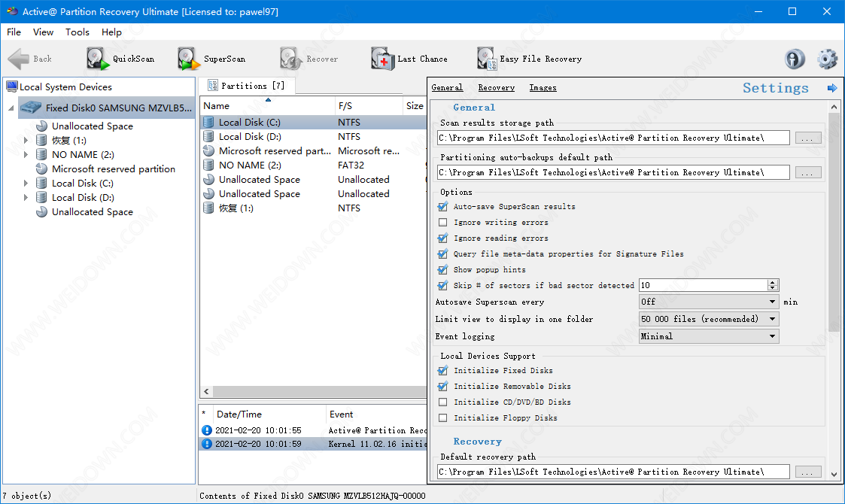
Task: Uncheck Initialize Fixed Disks
Action: click(x=443, y=371)
